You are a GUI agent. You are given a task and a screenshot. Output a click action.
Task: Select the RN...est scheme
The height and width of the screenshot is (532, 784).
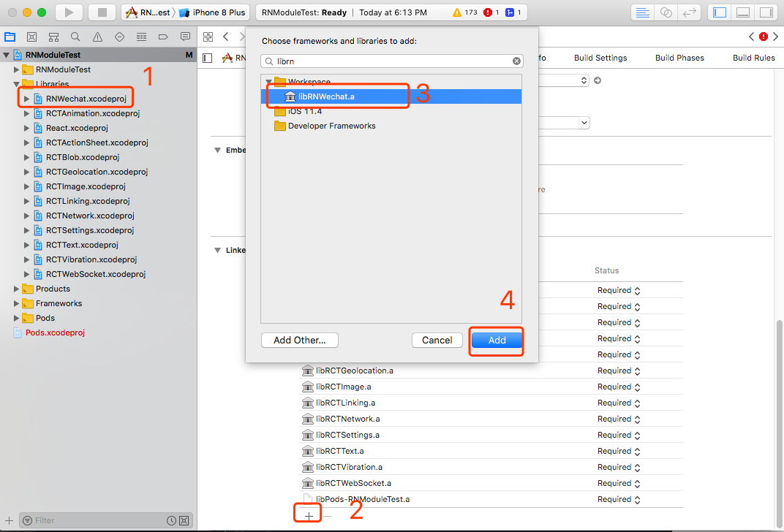[148, 12]
